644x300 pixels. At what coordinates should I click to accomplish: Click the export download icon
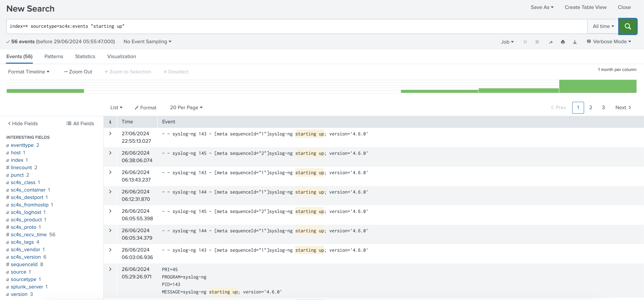click(575, 42)
